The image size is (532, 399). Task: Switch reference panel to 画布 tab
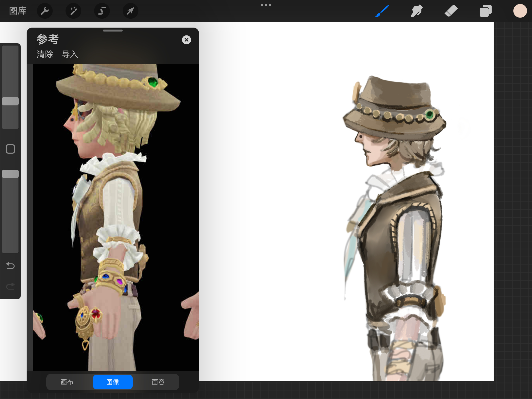[67, 382]
